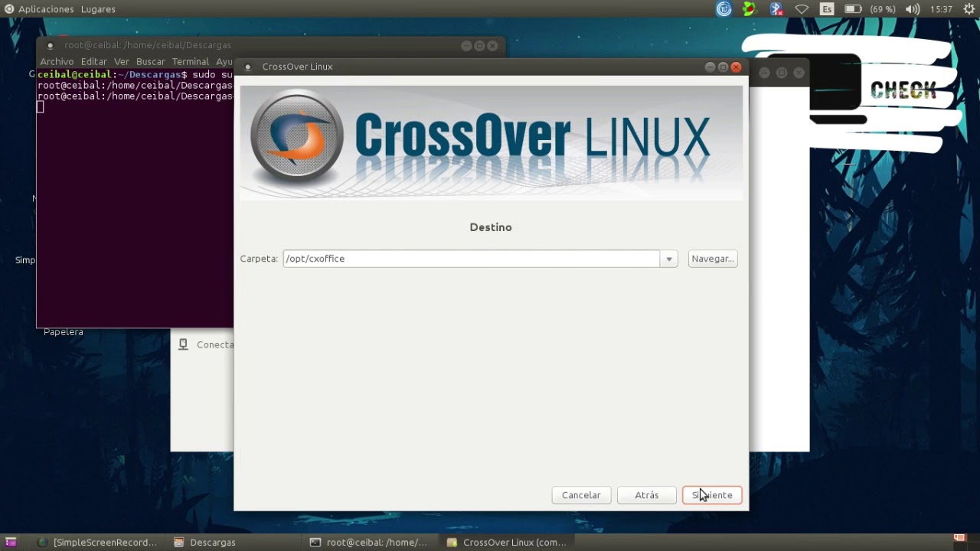Viewport: 980px width, 551px height.
Task: Open terminal Buscar menu
Action: [151, 61]
